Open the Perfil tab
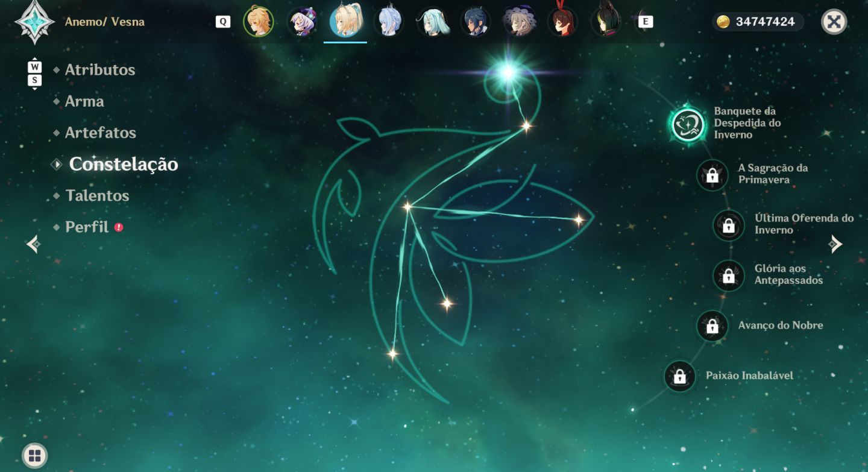Viewport: 868px width, 472px height. tap(87, 227)
